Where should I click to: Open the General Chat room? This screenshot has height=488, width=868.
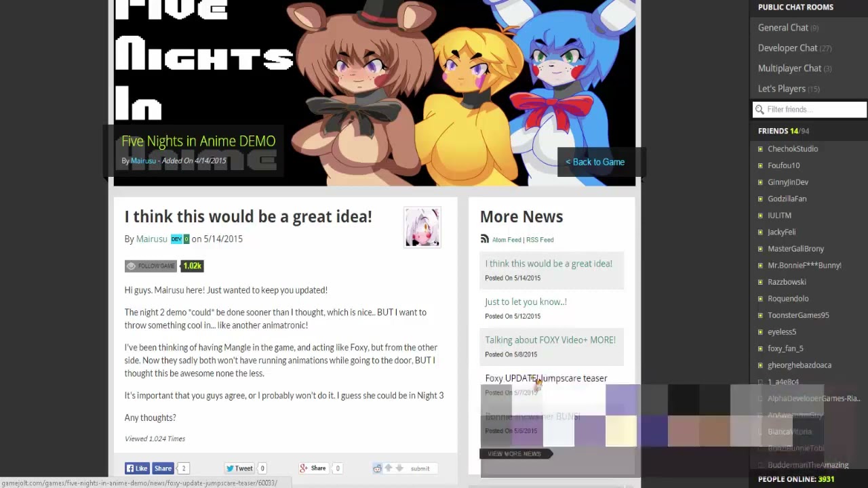pos(783,28)
